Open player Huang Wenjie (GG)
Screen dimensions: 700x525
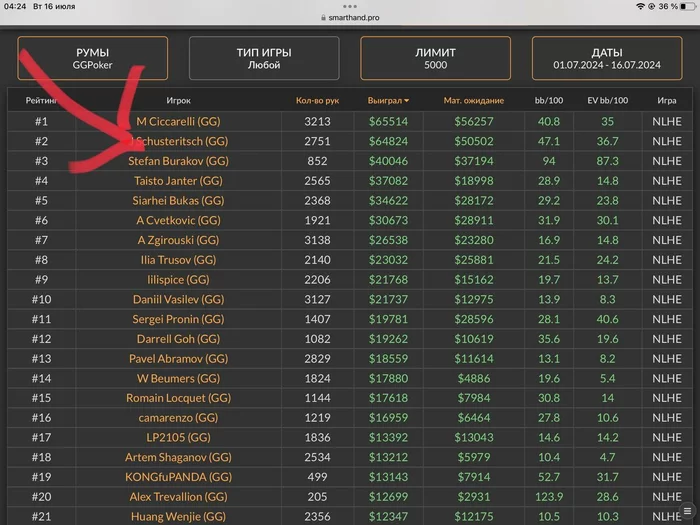(179, 517)
